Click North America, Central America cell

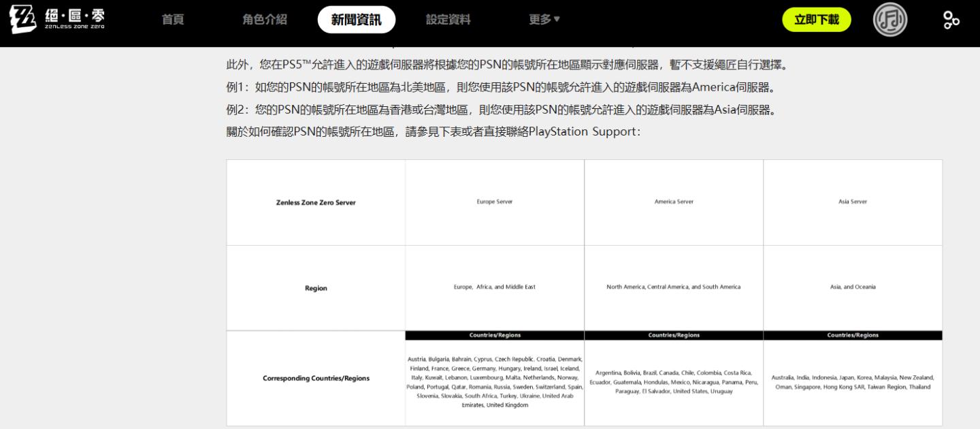click(x=674, y=287)
